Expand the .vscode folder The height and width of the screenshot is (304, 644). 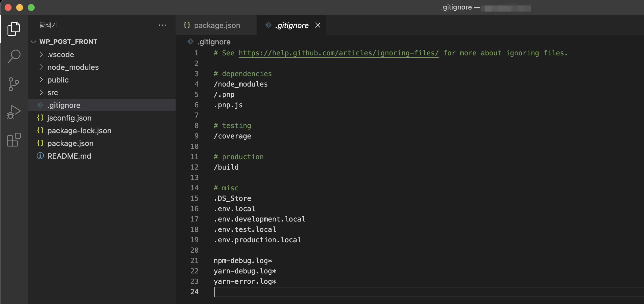(x=41, y=54)
